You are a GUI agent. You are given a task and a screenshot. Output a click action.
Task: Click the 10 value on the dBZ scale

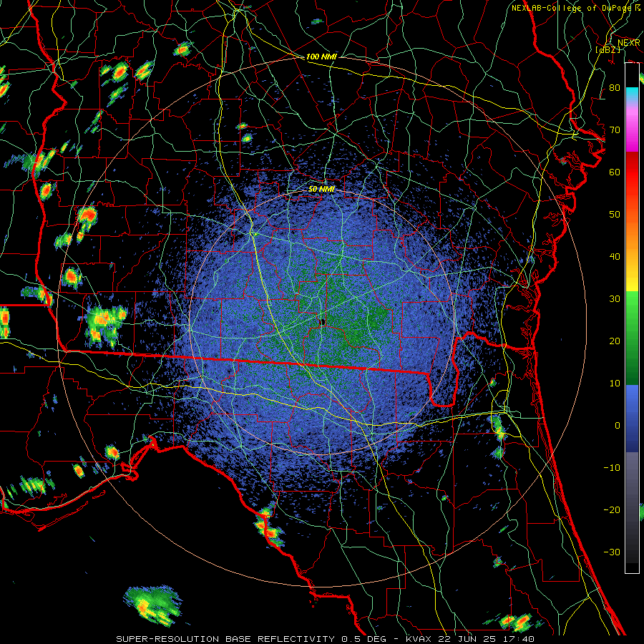[x=615, y=384]
